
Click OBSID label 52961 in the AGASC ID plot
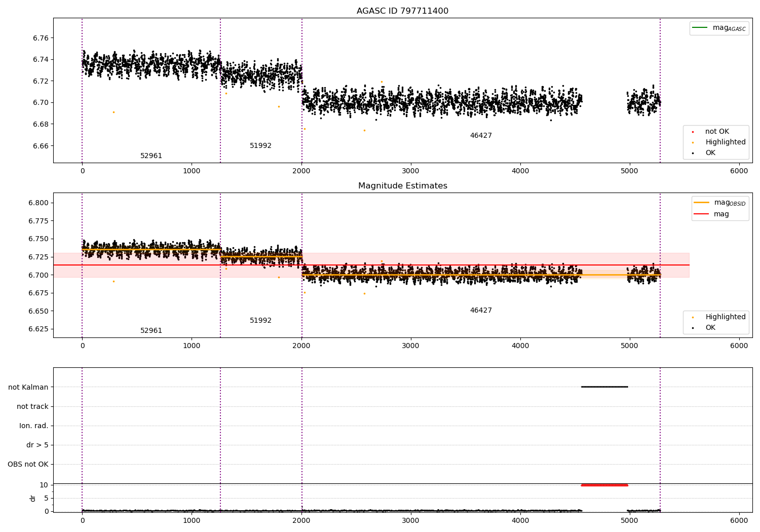pos(151,156)
